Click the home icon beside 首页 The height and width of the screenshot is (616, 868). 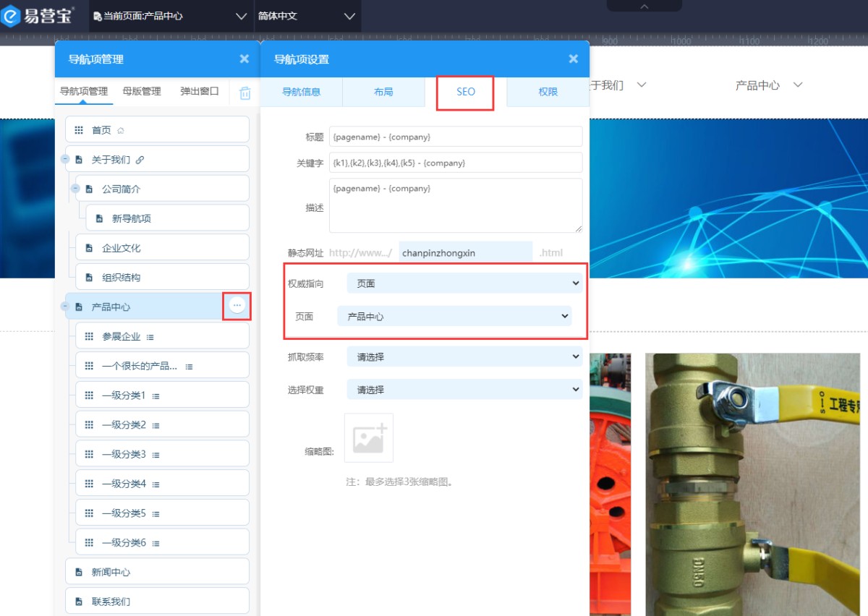pos(121,131)
